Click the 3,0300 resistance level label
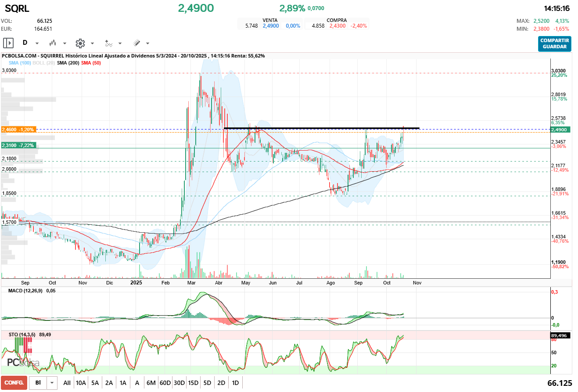 (x=9, y=70)
